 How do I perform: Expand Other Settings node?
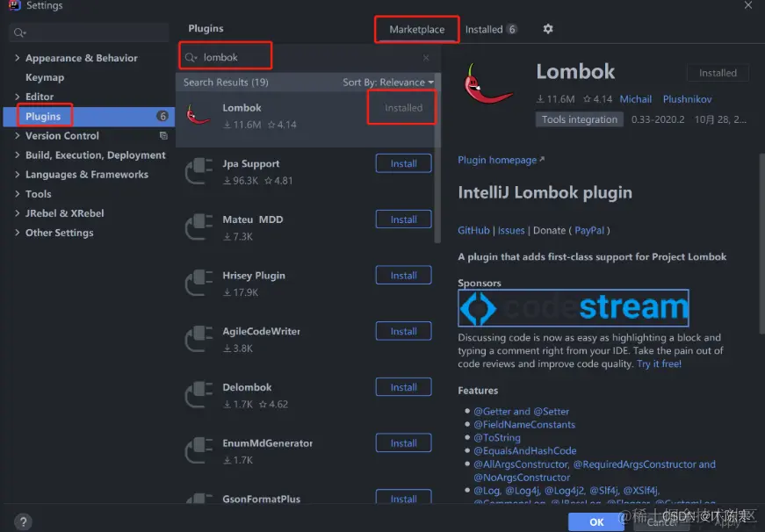tap(18, 233)
